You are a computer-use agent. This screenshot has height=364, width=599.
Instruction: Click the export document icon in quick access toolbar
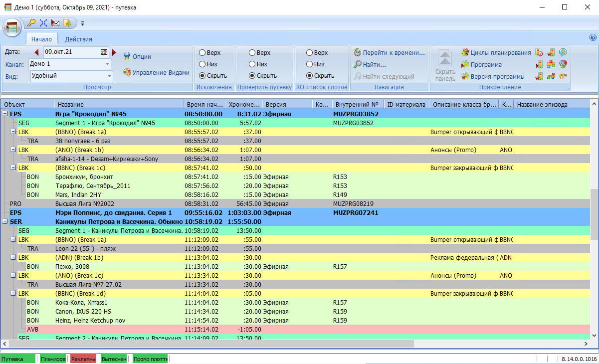(x=67, y=23)
